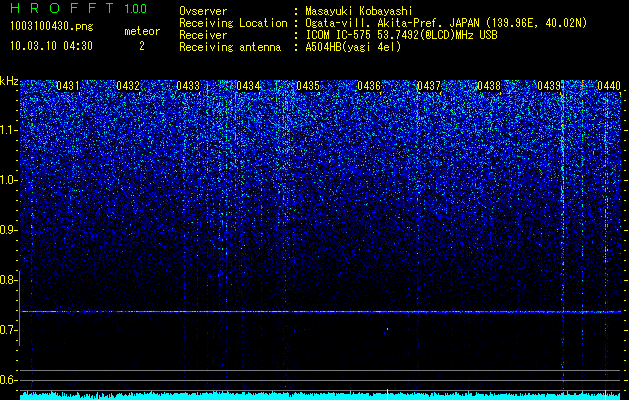Click the kHz axis unit label

(9, 81)
